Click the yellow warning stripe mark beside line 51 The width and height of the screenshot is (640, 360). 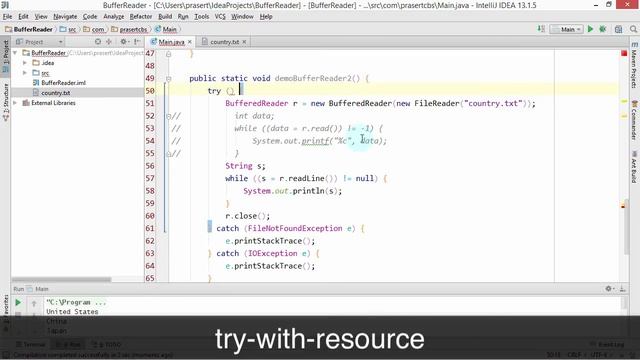[624, 101]
